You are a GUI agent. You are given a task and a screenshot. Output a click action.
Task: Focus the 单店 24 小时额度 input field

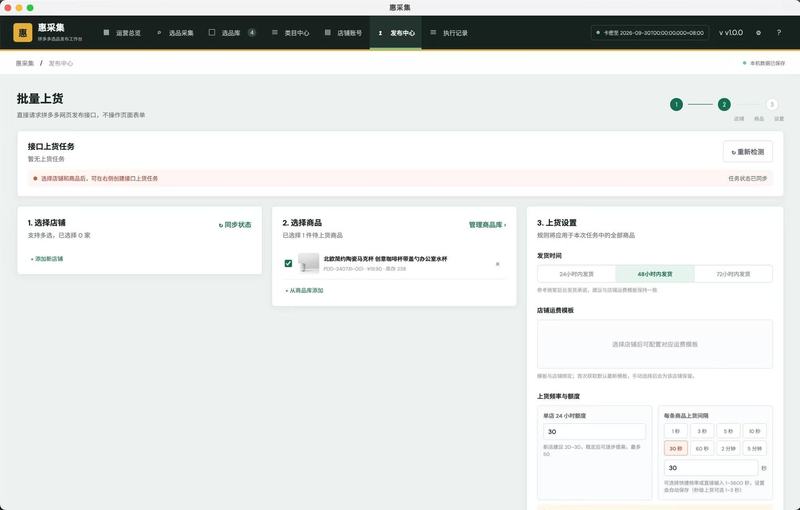pyautogui.click(x=594, y=431)
